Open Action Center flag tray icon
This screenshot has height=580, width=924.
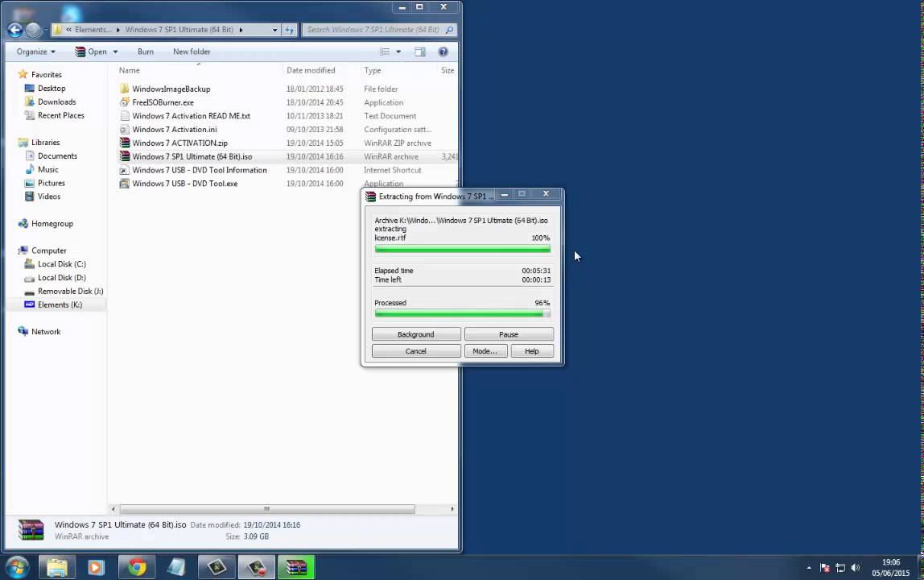[x=825, y=568]
